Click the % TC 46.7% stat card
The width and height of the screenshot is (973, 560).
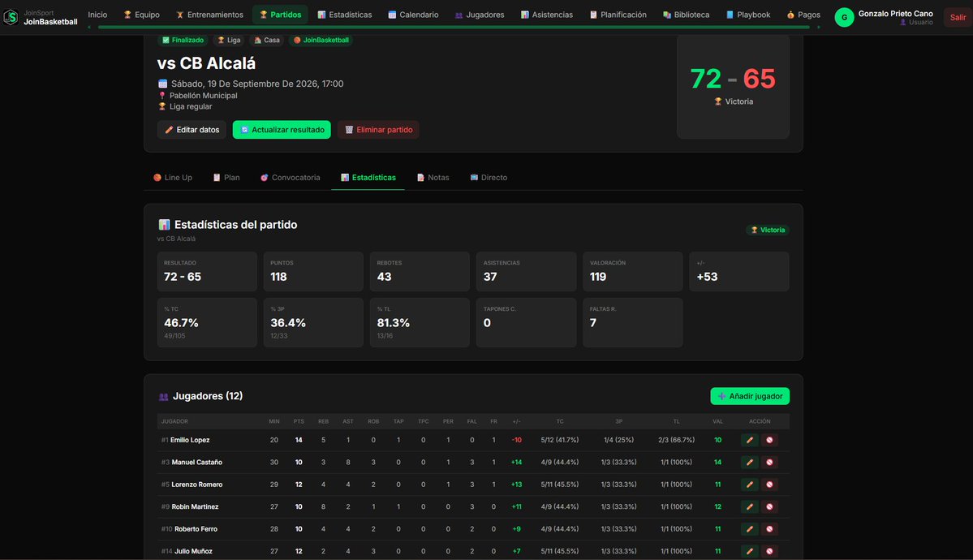pos(207,323)
